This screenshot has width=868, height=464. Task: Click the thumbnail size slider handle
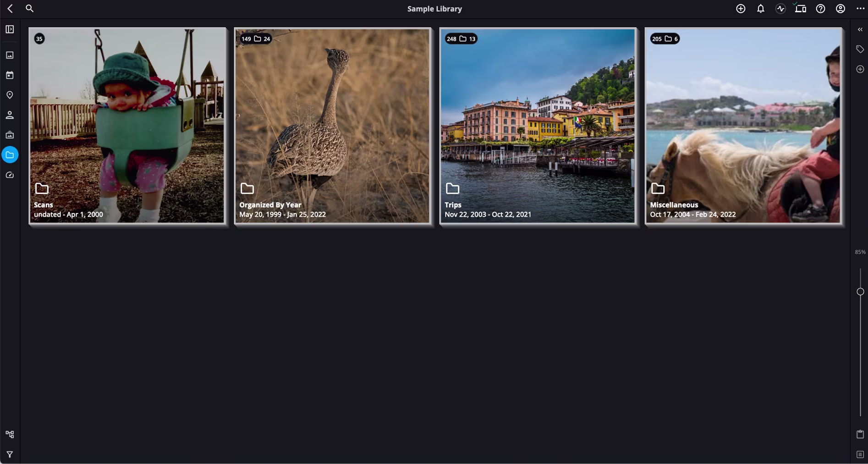pyautogui.click(x=860, y=292)
